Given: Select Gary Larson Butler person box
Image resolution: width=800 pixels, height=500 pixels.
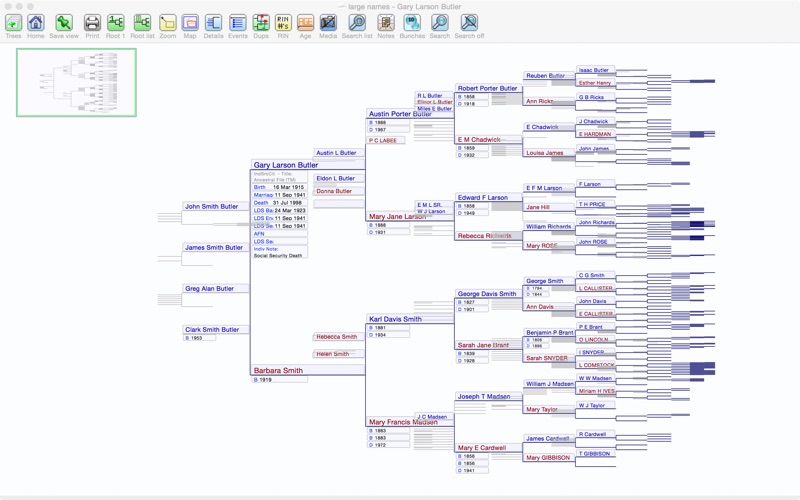Looking at the screenshot, I should click(x=286, y=165).
